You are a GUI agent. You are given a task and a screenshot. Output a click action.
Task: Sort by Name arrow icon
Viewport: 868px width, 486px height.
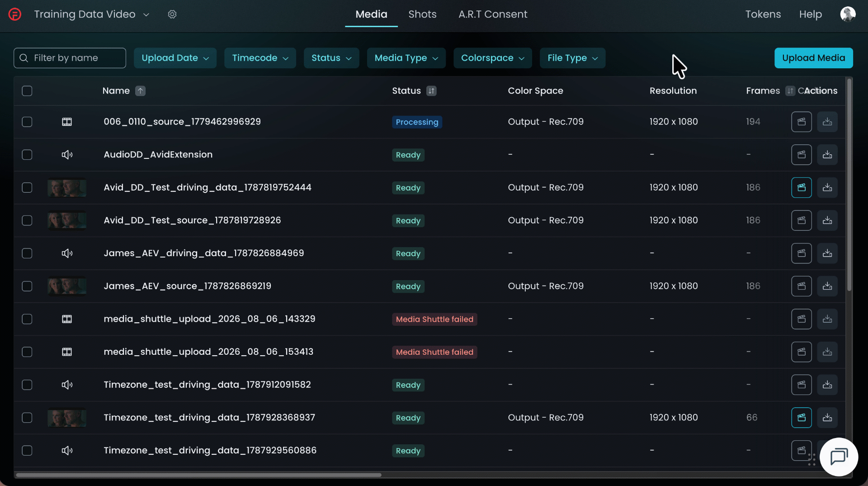(141, 91)
